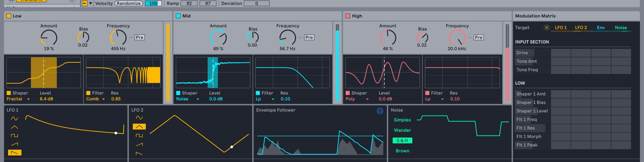Screen dimensions: 644x162
Task: Click the Mid band Amount knob
Action: pos(218,38)
